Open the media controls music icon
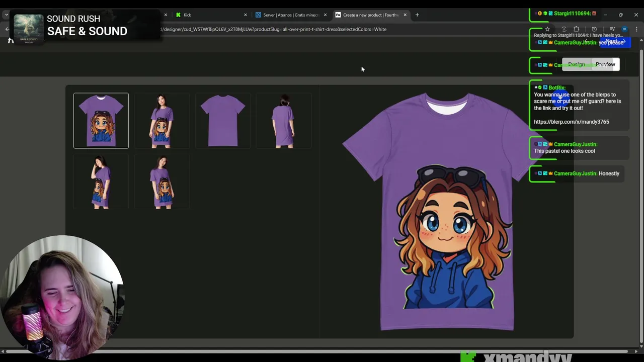 [612, 29]
